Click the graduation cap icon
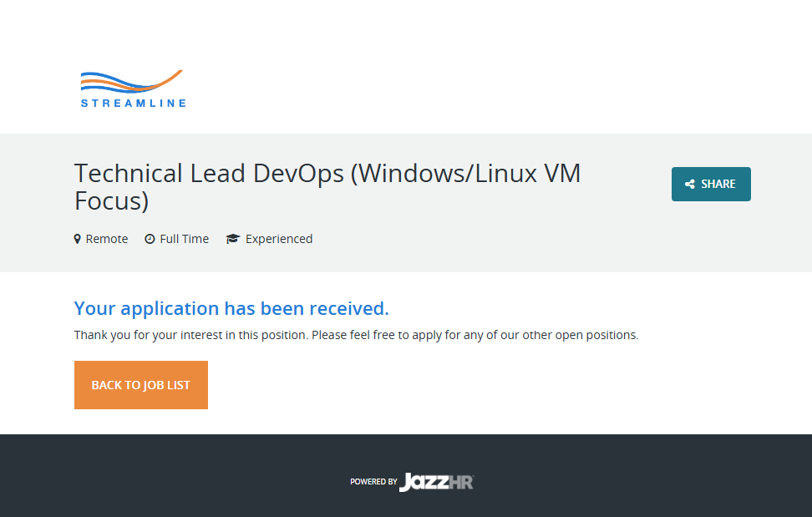 232,239
